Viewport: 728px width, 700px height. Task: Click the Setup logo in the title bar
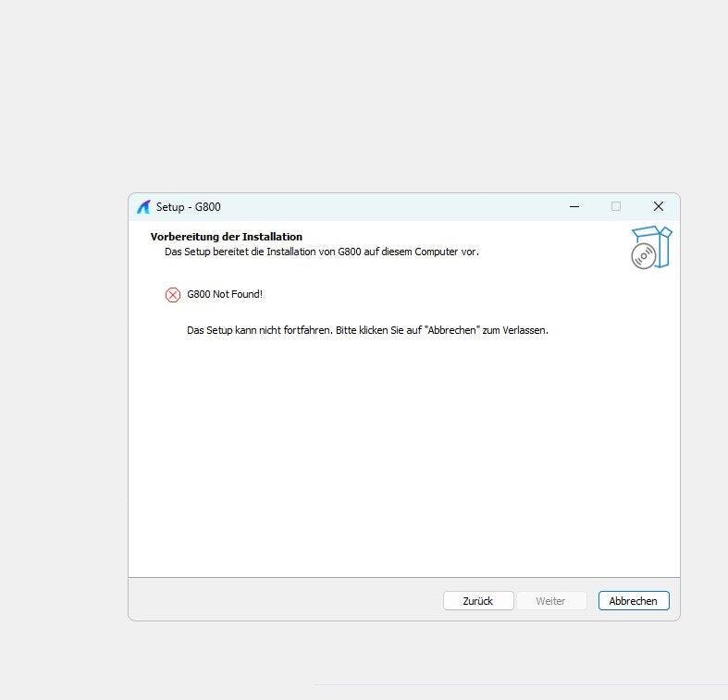(x=143, y=207)
